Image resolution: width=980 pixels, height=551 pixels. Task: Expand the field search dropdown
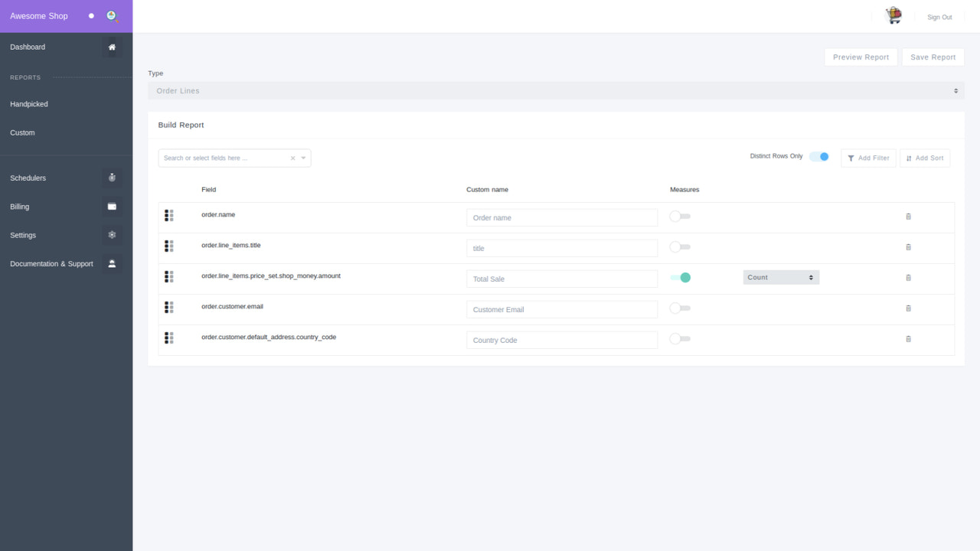[x=302, y=158]
